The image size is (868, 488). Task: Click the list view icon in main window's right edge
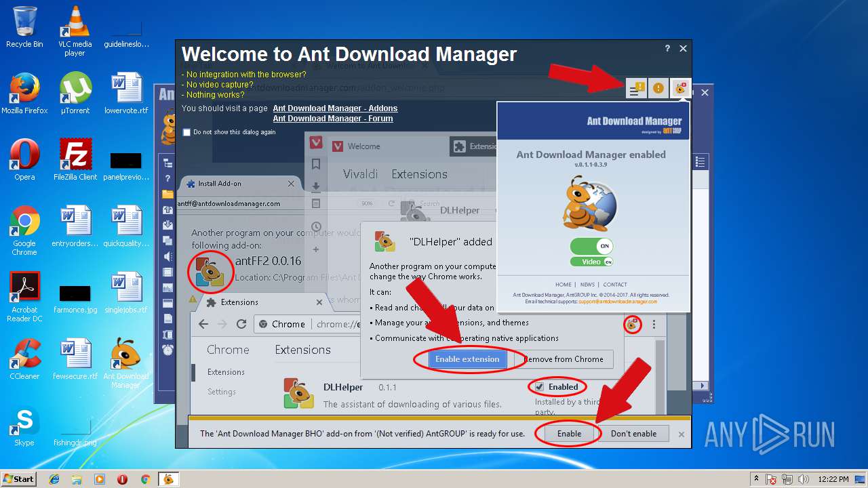coord(701,162)
